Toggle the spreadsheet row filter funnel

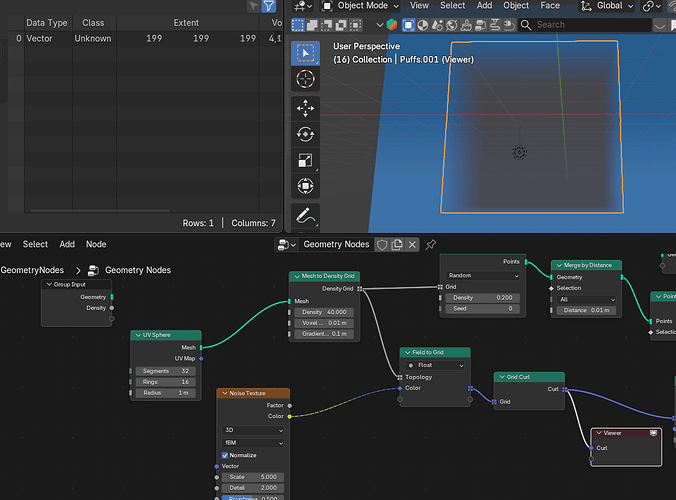pos(269,6)
